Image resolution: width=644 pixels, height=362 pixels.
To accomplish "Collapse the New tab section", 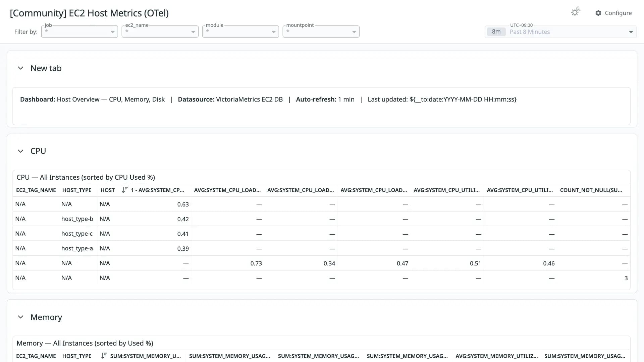I will tap(20, 68).
